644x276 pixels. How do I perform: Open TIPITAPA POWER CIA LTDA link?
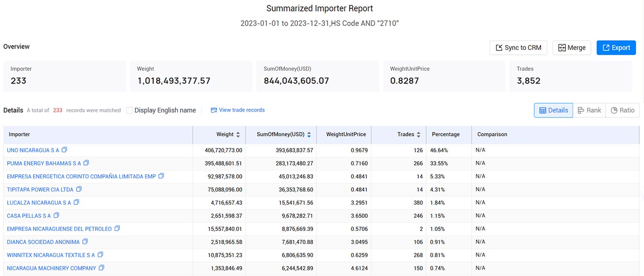[40, 190]
